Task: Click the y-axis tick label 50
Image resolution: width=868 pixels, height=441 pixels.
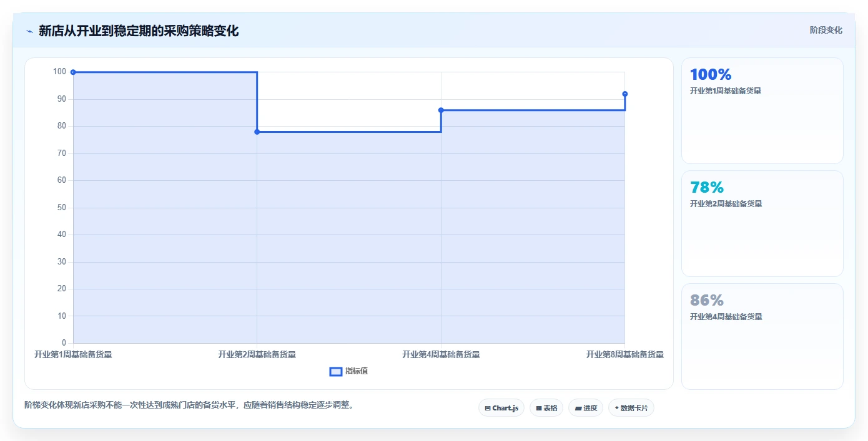Action: [61, 208]
